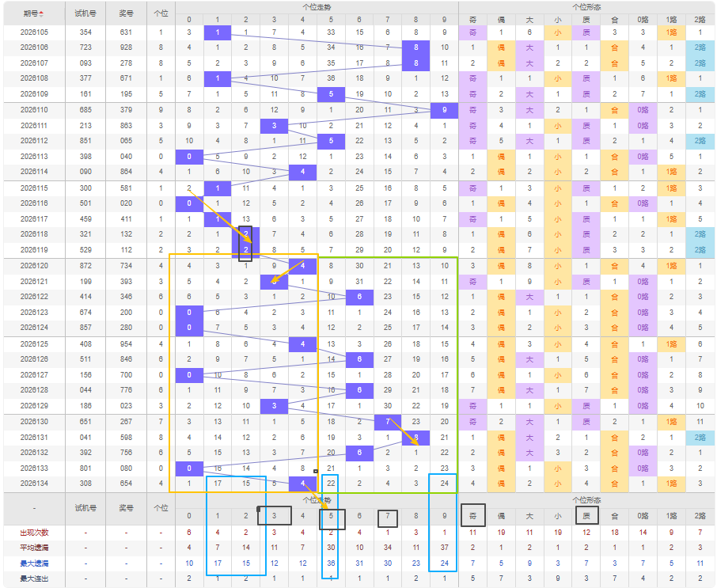Click the top 个位形态 header
The width and height of the screenshot is (717, 588).
[586, 7]
